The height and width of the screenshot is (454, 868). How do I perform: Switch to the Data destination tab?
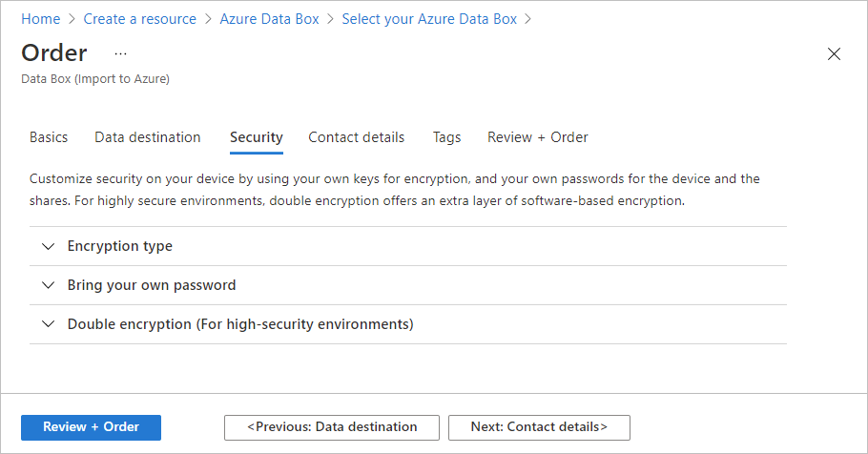[148, 137]
